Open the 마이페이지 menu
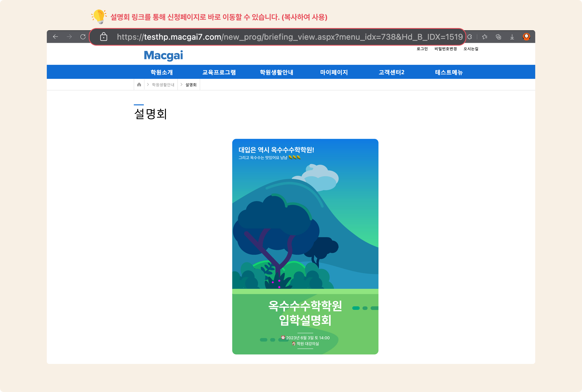582x392 pixels. (334, 72)
